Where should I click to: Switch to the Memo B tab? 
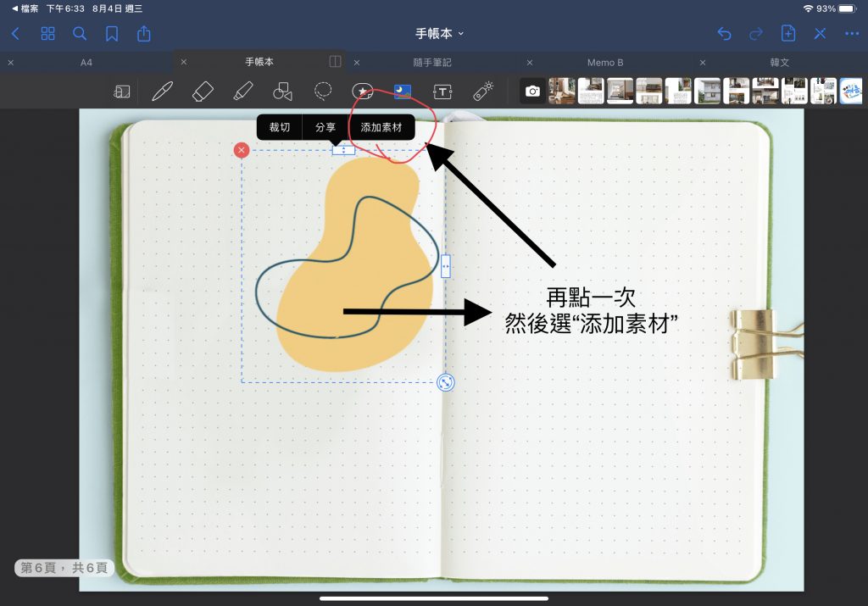[x=605, y=63]
